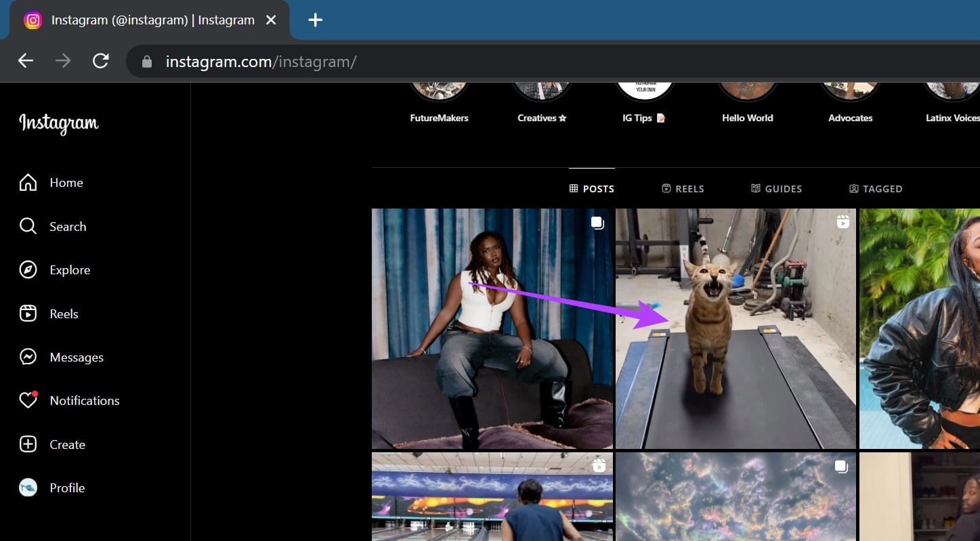Image resolution: width=980 pixels, height=541 pixels.
Task: Select the POSTS tab
Action: click(x=592, y=189)
